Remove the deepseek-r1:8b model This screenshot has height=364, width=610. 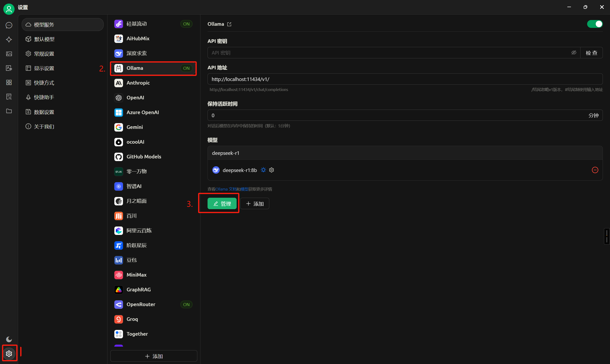[595, 170]
